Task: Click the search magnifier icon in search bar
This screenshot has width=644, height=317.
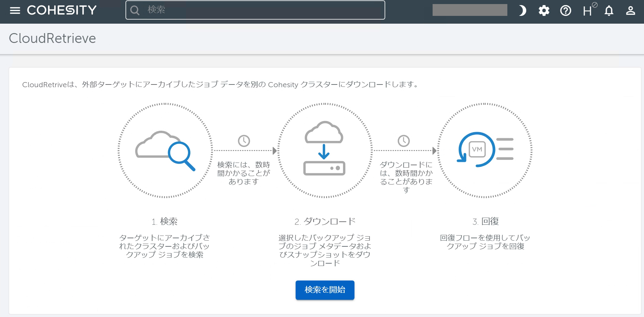Action: [135, 10]
